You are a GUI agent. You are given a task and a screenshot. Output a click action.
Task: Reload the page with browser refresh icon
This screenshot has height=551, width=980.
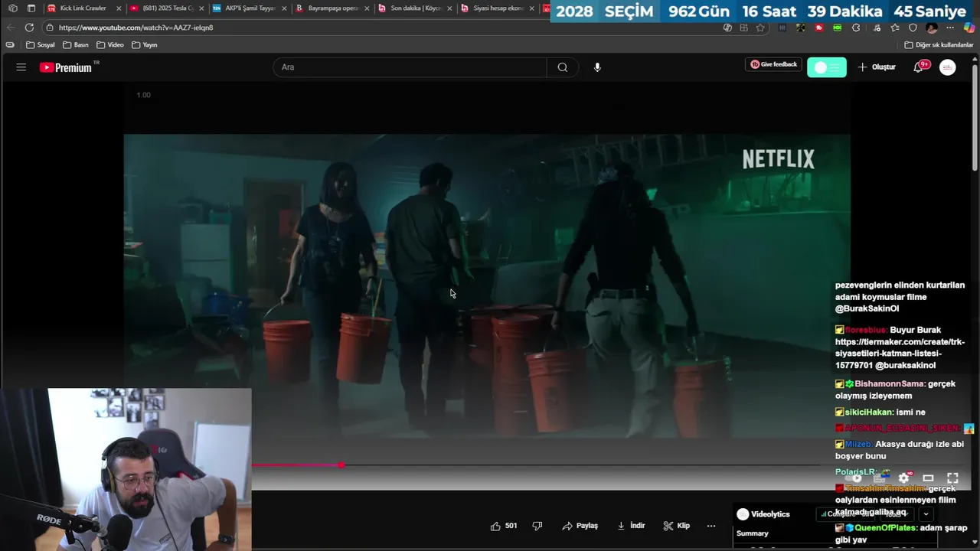29,28
